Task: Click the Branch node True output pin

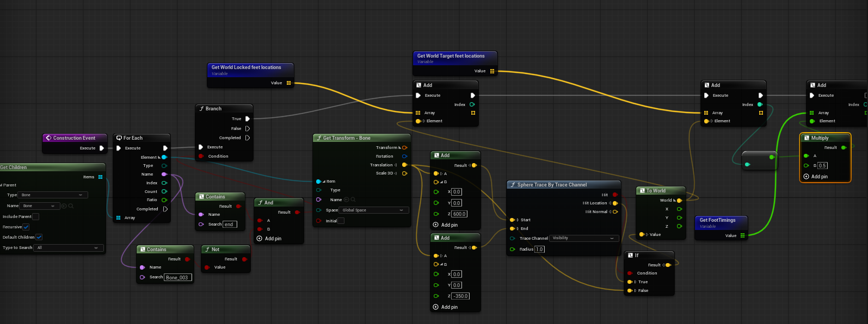Action: pos(248,119)
